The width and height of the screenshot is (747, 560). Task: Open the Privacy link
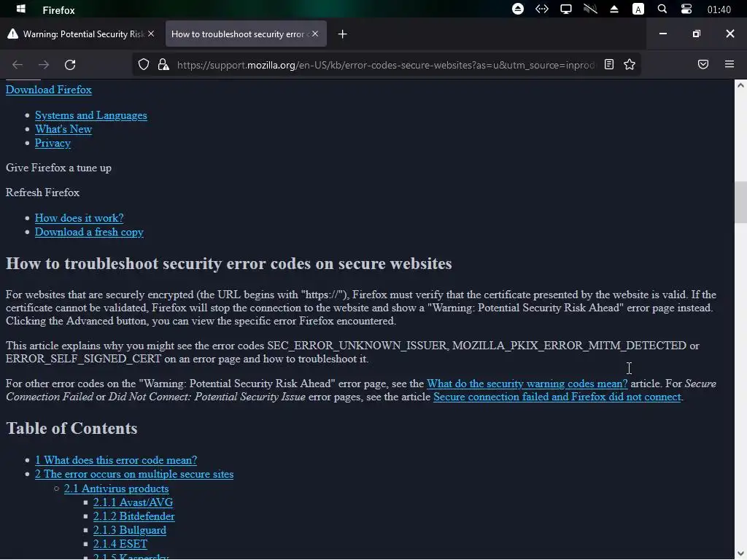[x=53, y=143]
